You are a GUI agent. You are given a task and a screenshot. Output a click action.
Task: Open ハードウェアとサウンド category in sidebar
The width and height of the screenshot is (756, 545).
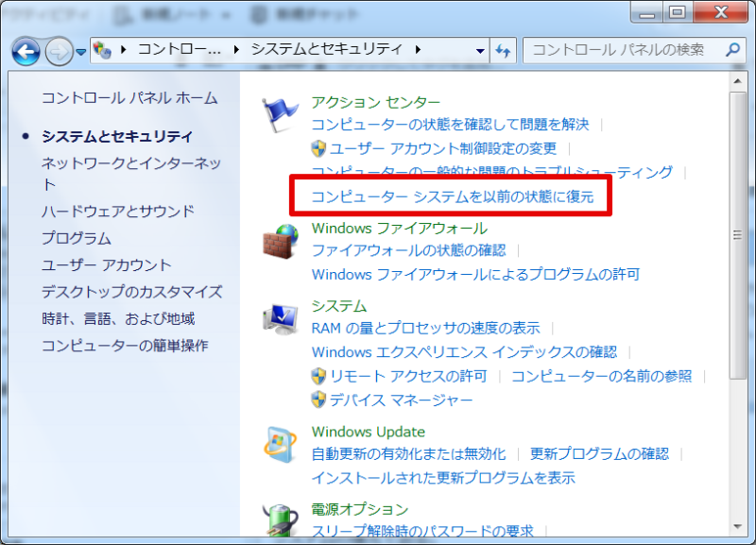point(118,211)
